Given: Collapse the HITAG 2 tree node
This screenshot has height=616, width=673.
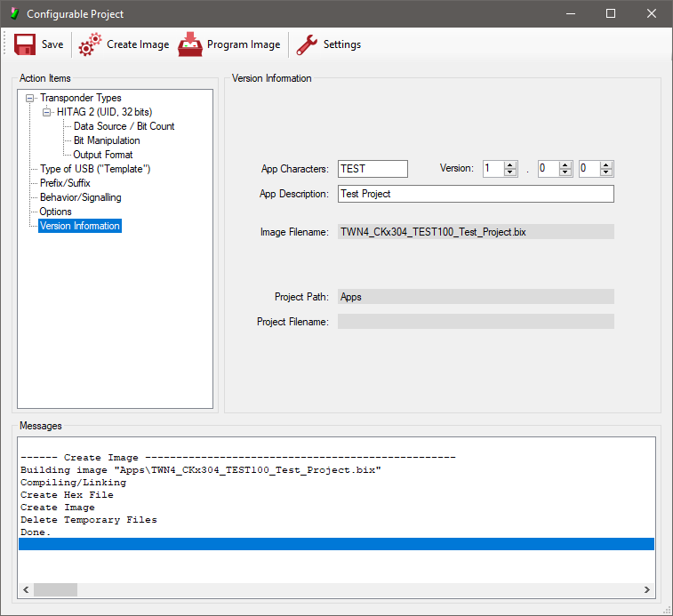Looking at the screenshot, I should [x=46, y=113].
